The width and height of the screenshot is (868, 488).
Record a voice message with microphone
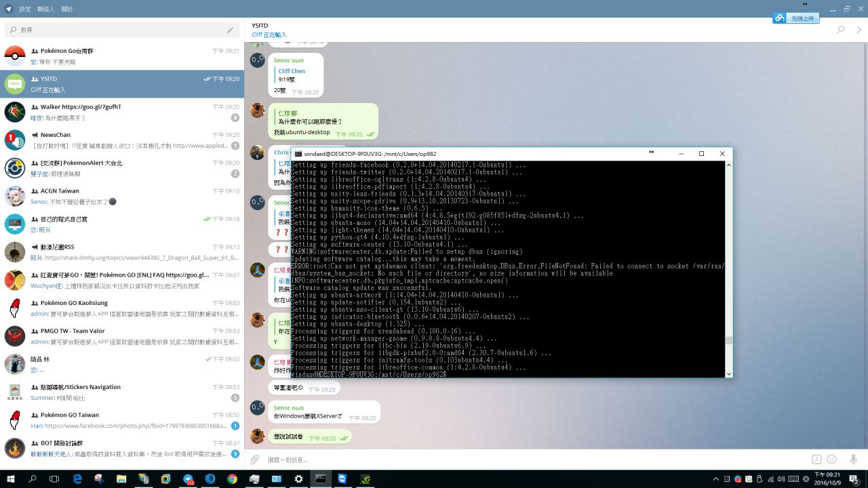pyautogui.click(x=853, y=460)
